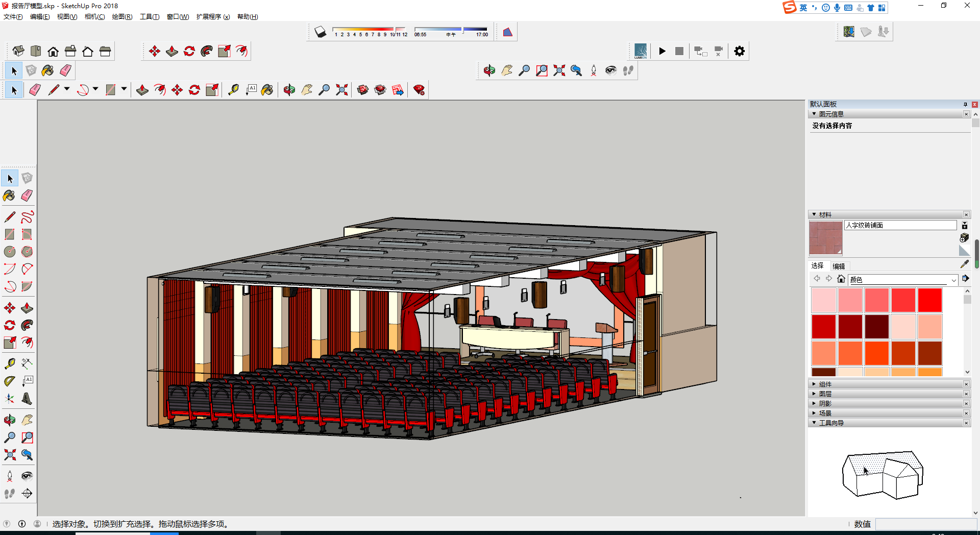Screen dimensions: 980x535
Task: Open the 编辑 menu
Action: [x=40, y=17]
